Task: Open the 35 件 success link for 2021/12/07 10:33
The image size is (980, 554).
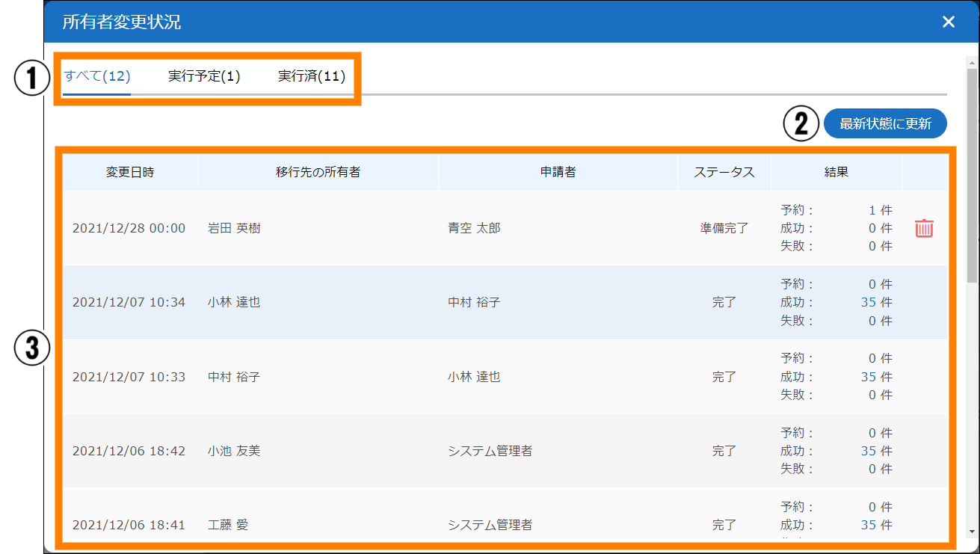Action: point(868,377)
